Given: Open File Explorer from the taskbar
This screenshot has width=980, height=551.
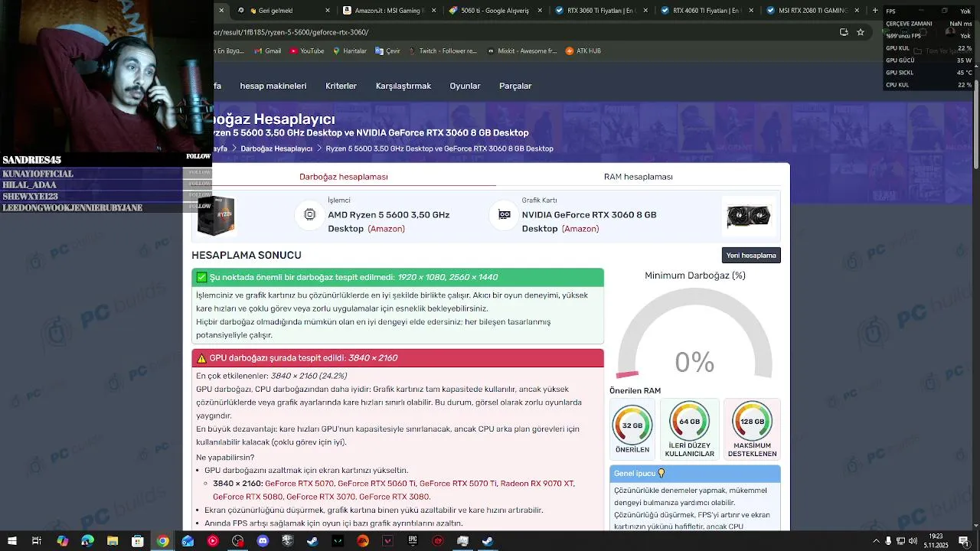Looking at the screenshot, I should tap(113, 541).
